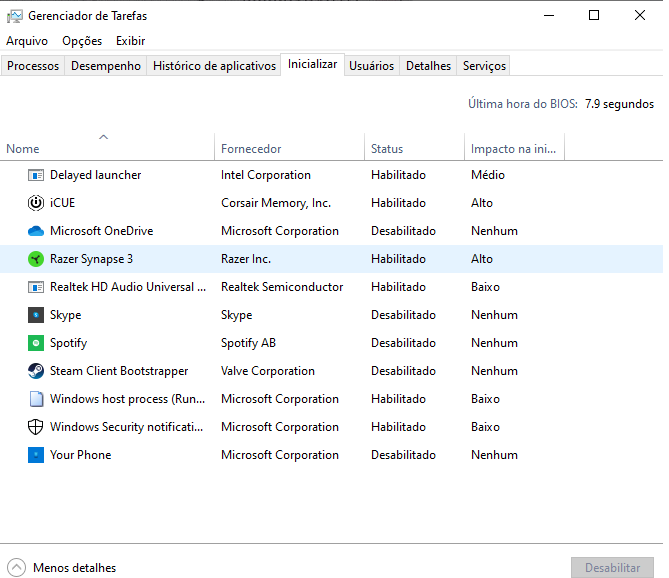669x578 pixels.
Task: Click Valve Corporation vendor cell
Action: 268,371
